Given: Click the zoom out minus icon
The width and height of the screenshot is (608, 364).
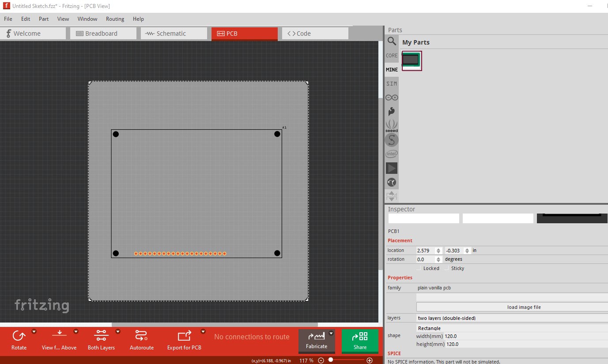Looking at the screenshot, I should pos(321,360).
